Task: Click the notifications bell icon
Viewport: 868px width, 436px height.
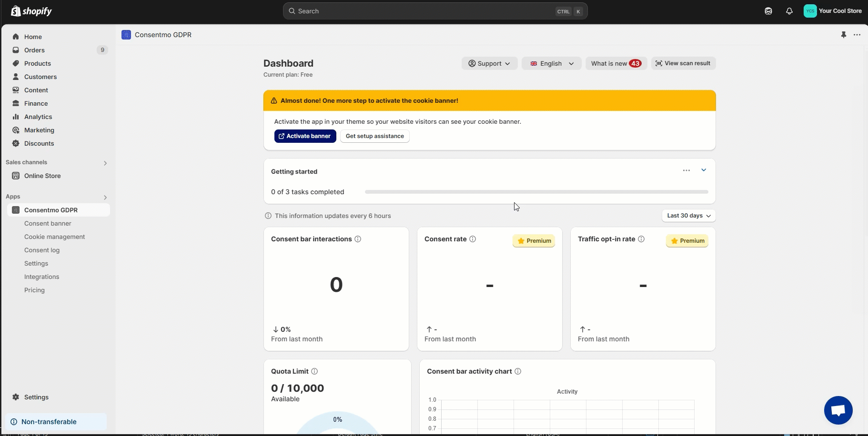Action: pos(789,11)
